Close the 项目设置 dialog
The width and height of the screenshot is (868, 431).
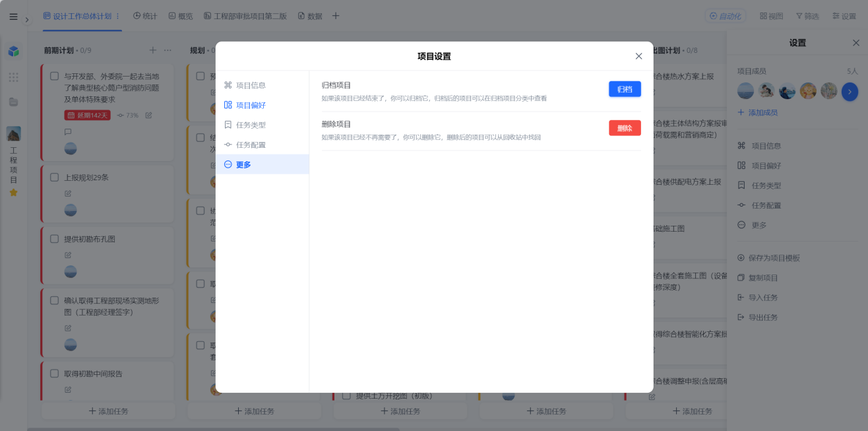pyautogui.click(x=638, y=56)
